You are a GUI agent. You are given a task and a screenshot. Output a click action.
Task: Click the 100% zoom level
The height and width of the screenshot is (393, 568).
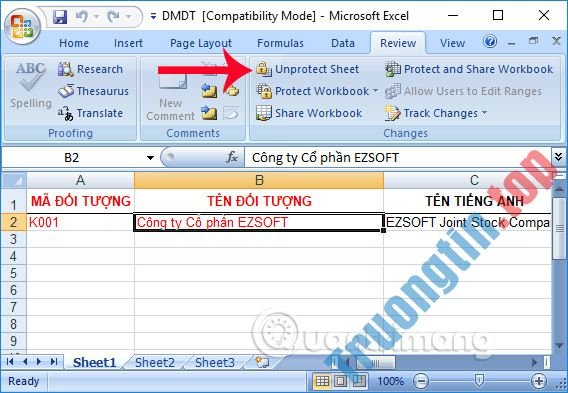[x=390, y=381]
